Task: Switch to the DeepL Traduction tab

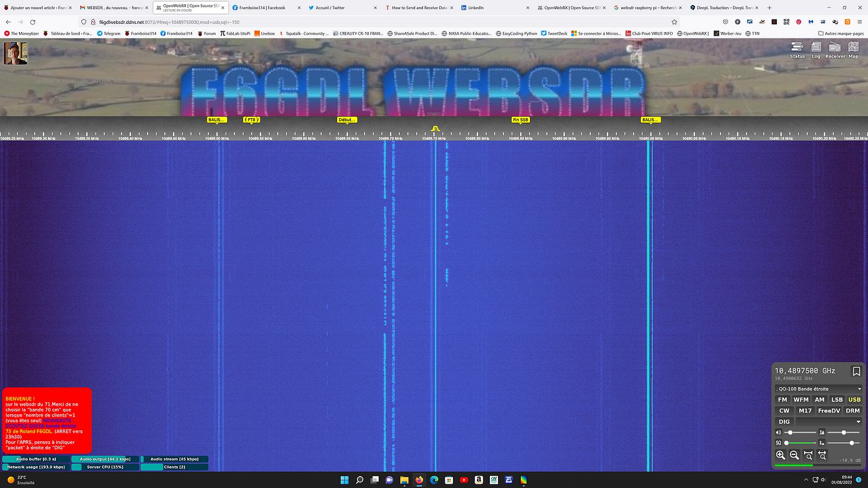Action: coord(724,8)
